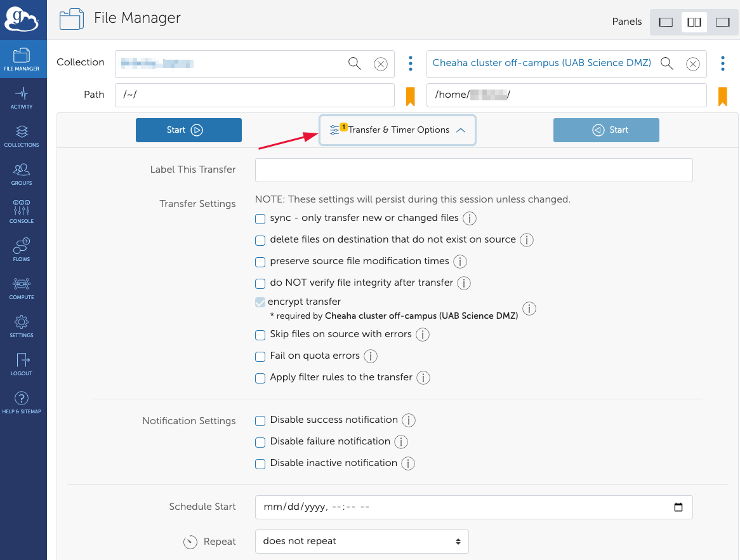Navigate to Collections in sidebar
The image size is (740, 560).
pyautogui.click(x=22, y=135)
